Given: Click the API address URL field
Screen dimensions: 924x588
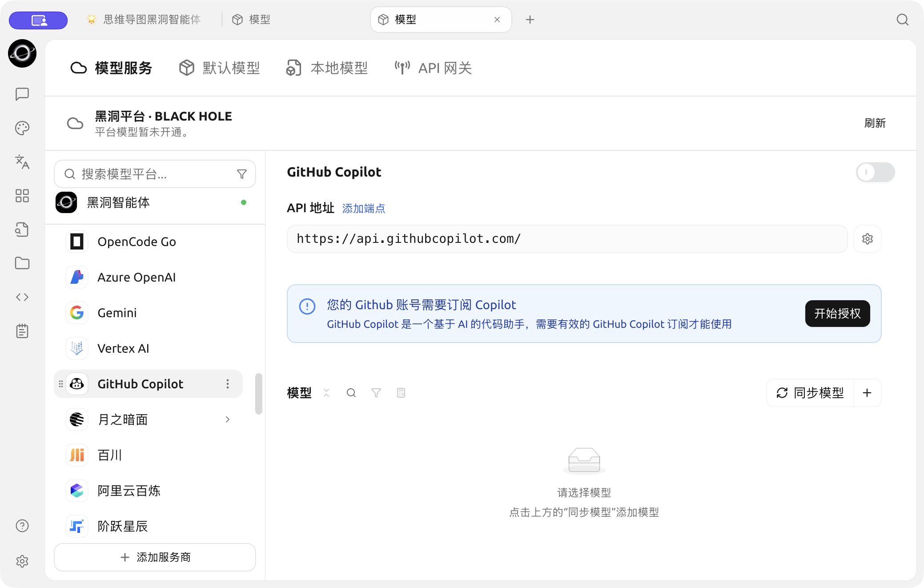Looking at the screenshot, I should (x=567, y=239).
